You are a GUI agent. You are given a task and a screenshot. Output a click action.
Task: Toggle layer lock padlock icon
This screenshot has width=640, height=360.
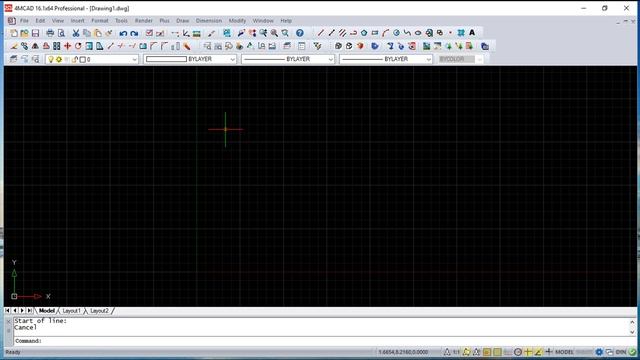coord(75,60)
